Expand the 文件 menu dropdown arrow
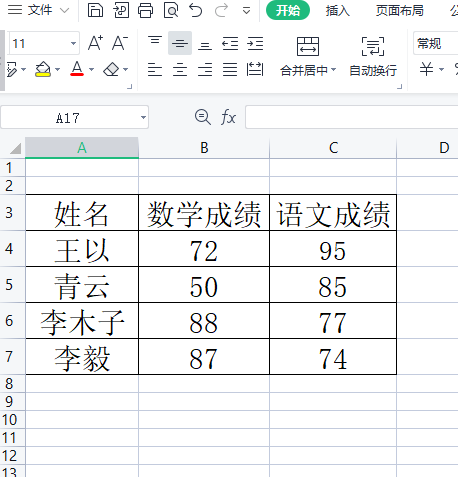The height and width of the screenshot is (477, 458). (x=64, y=11)
